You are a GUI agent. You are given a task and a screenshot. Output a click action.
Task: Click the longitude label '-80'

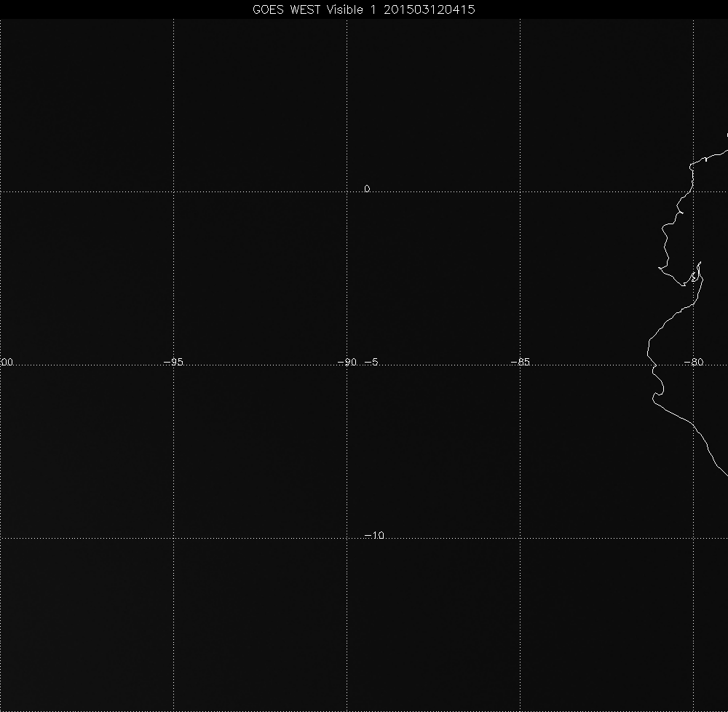pyautogui.click(x=694, y=362)
